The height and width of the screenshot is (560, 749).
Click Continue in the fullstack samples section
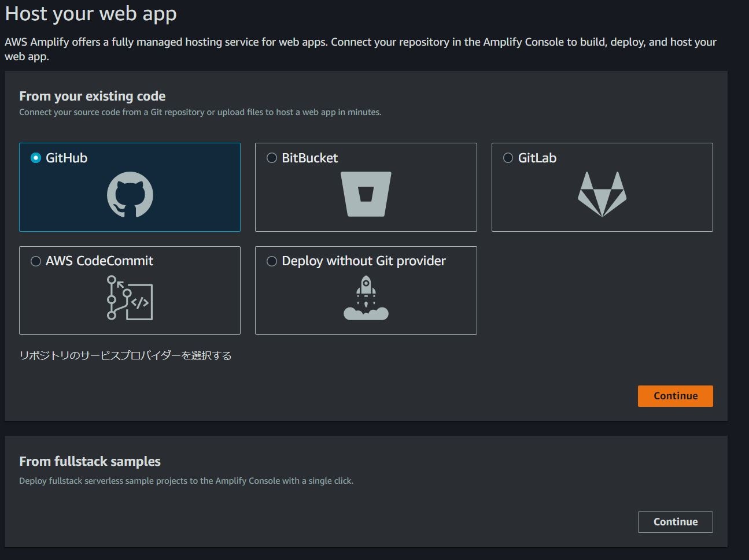[x=675, y=521]
